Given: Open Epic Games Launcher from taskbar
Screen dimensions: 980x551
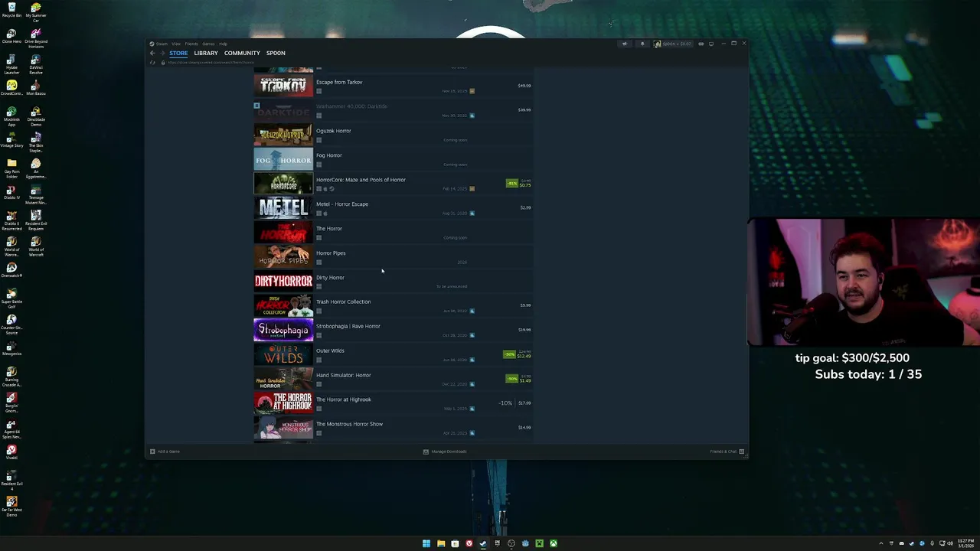Looking at the screenshot, I should coord(497,543).
